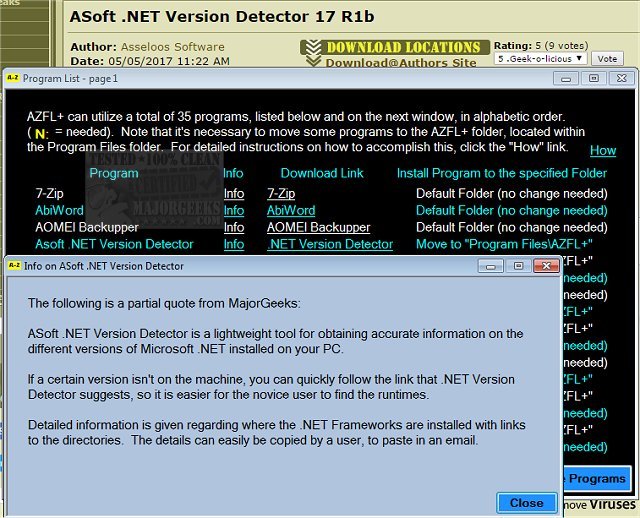640x518 pixels.
Task: Close the Info on ASoft .NET Version Detector dialog
Action: tap(527, 502)
